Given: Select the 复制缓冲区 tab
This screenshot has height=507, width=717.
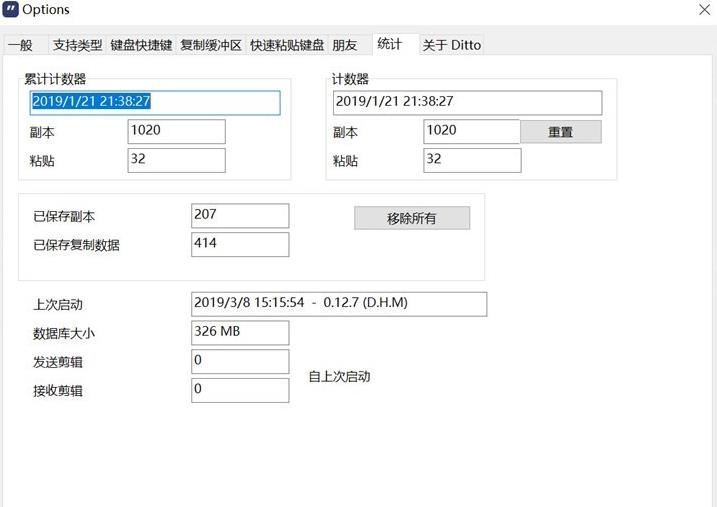Looking at the screenshot, I should tap(211, 45).
